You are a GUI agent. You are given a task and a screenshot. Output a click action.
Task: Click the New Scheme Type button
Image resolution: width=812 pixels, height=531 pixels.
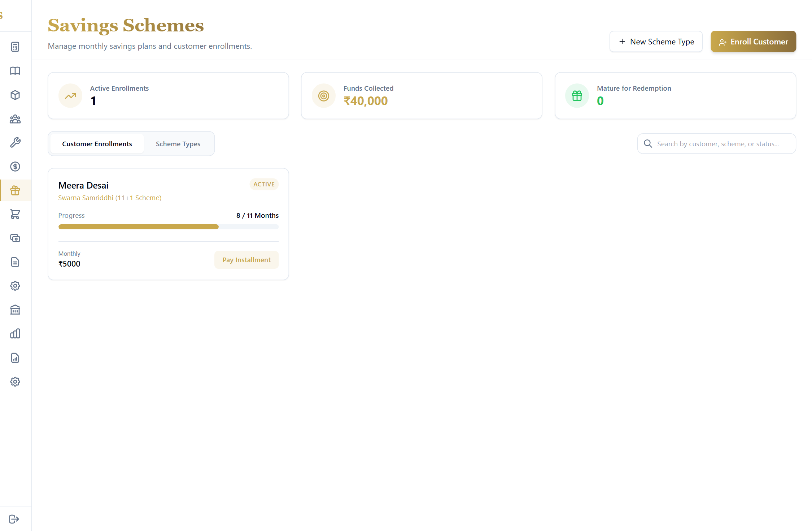pos(656,42)
